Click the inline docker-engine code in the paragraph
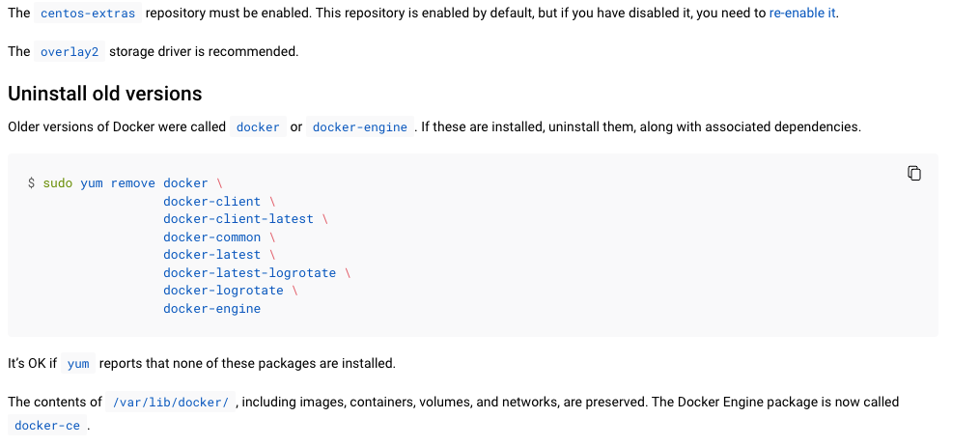This screenshot has width=980, height=446. (360, 127)
